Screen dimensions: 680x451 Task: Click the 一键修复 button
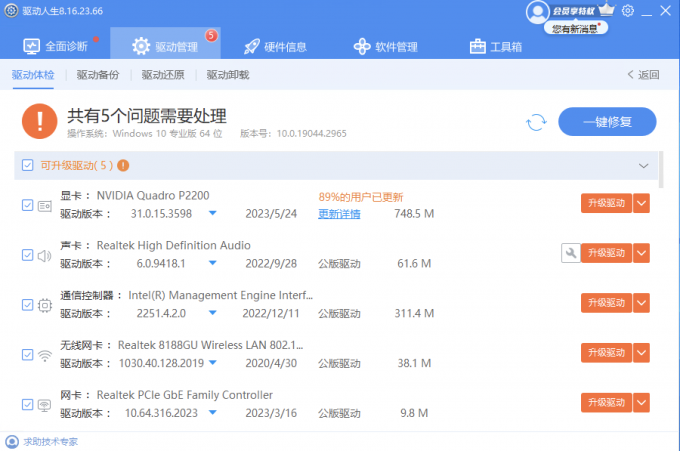(607, 122)
